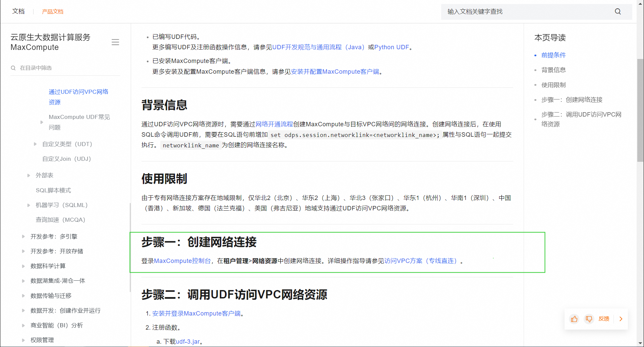644x347 pixels.
Task: Click the set odps.session.networklink inline code
Action: coord(355,135)
